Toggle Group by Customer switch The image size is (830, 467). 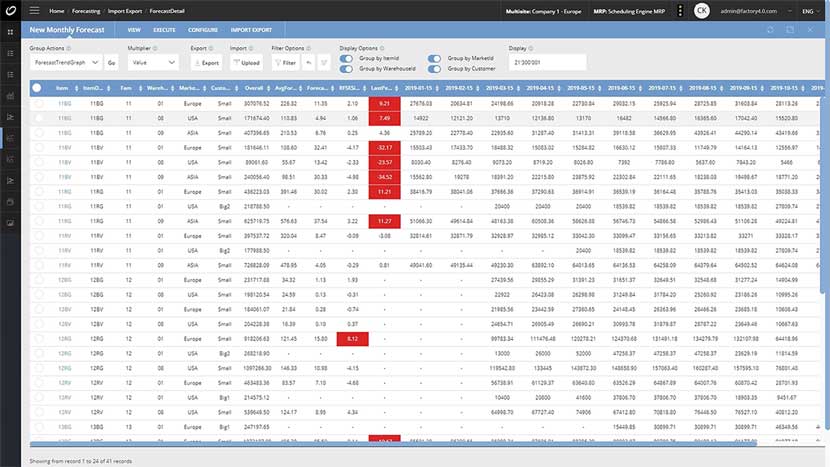coord(435,69)
